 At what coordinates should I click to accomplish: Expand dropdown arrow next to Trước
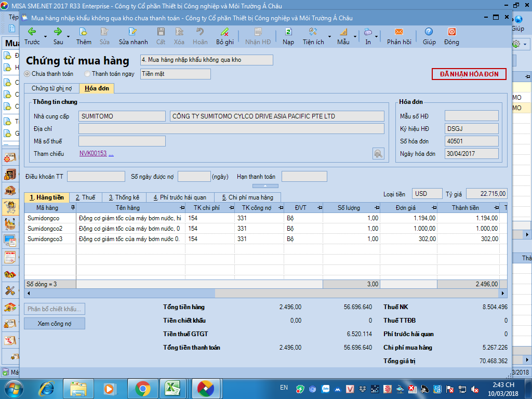46,37
